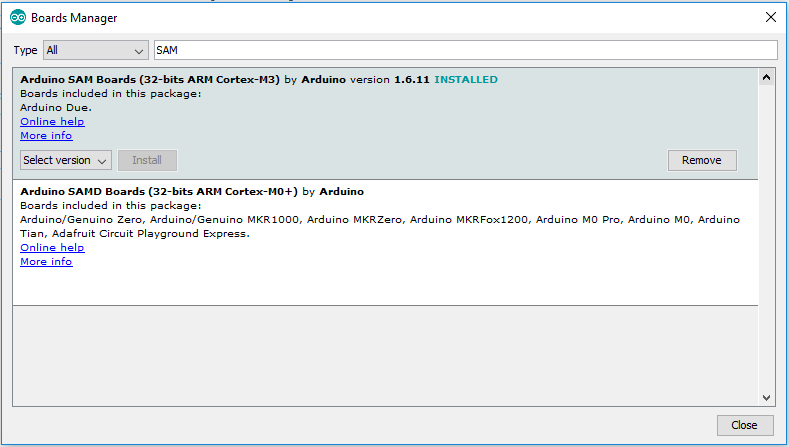Open Online help for Arduino SAM Boards

[52, 121]
